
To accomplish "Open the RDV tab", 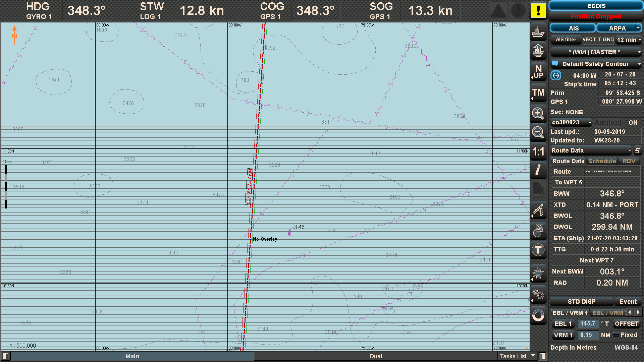I will pos(629,161).
